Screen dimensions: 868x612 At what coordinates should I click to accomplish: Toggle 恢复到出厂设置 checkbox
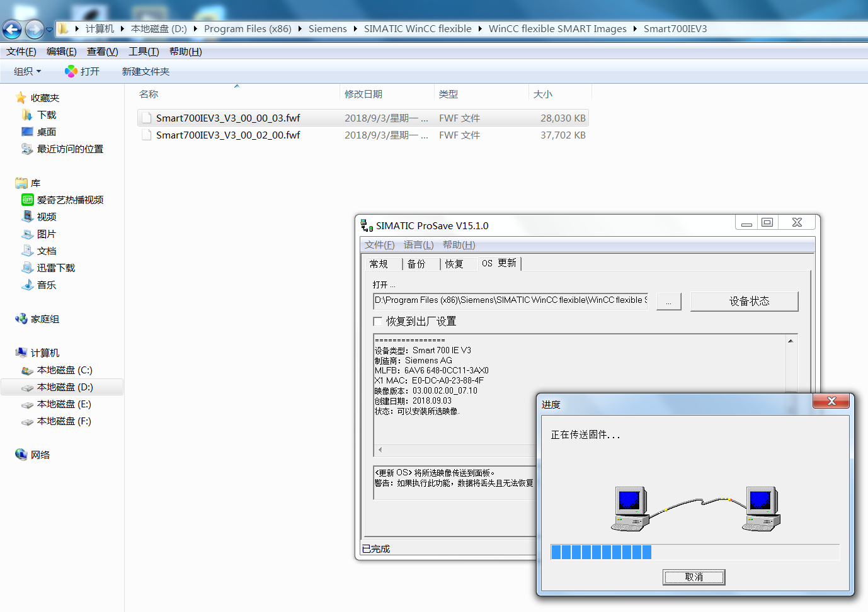[378, 322]
